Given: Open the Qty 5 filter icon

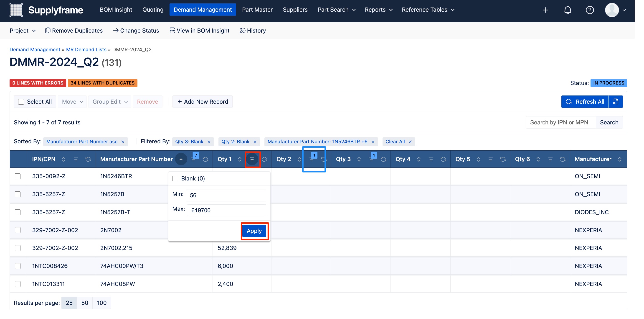Looking at the screenshot, I should (491, 159).
